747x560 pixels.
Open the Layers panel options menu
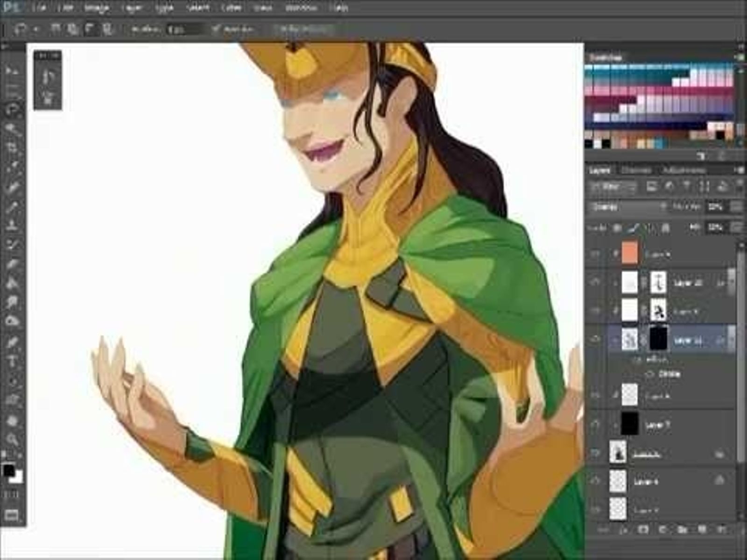click(x=740, y=170)
